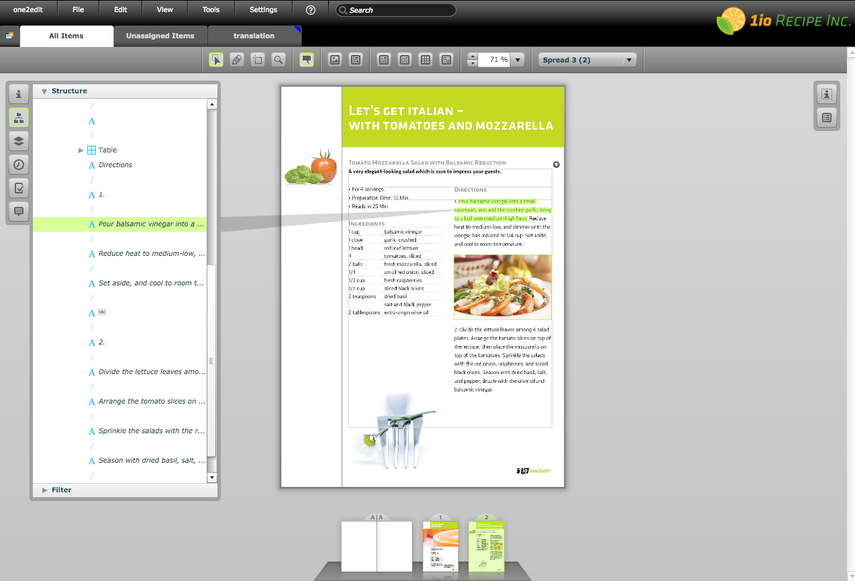855x581 pixels.
Task: Open the info panel in left sidebar
Action: point(19,94)
